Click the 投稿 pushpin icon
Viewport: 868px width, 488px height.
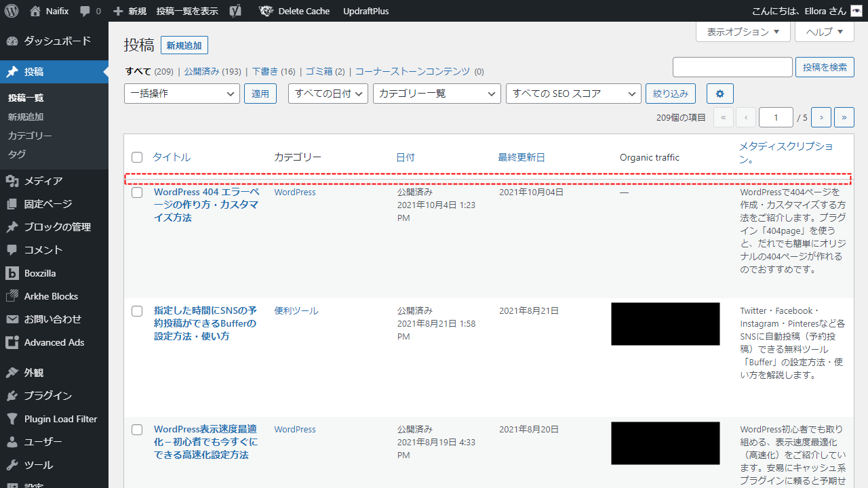pyautogui.click(x=12, y=72)
